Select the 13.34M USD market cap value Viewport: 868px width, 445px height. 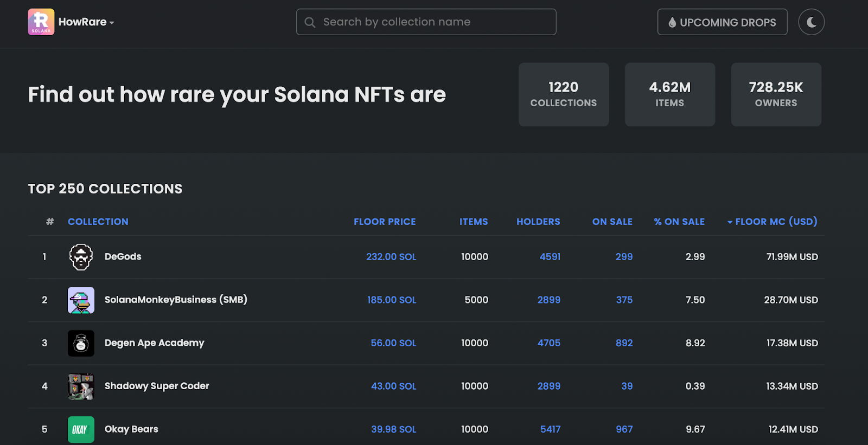tap(792, 386)
